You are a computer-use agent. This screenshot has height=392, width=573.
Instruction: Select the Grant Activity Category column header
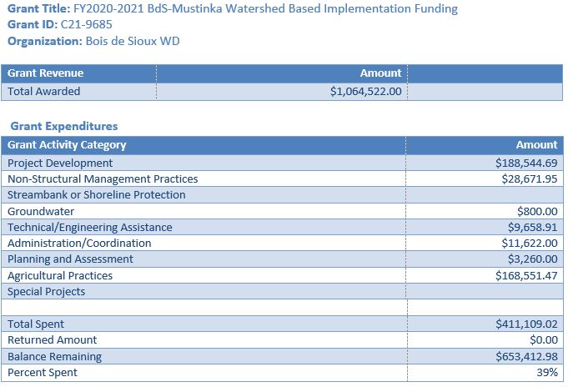click(x=67, y=144)
